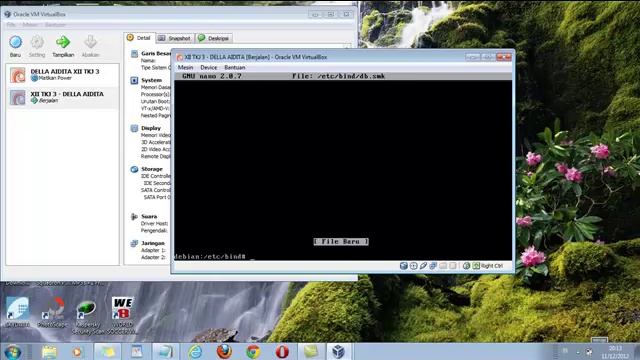Open Bantuan menu in VirtualBox Manager

pos(55,25)
